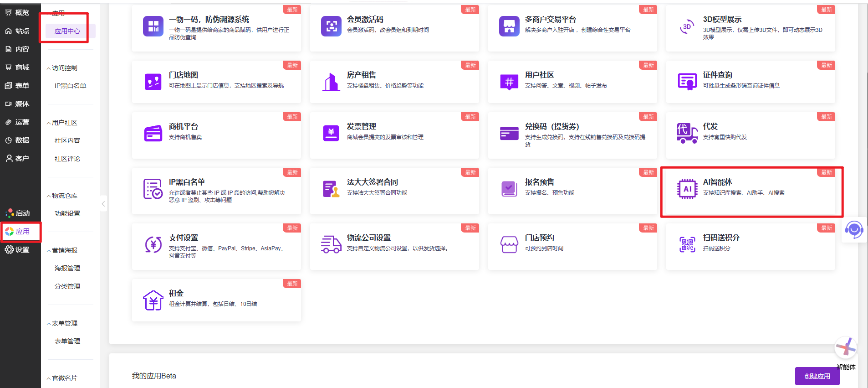Click the 用户社区 card title
Screen dimensions: 868x388
(x=540, y=75)
